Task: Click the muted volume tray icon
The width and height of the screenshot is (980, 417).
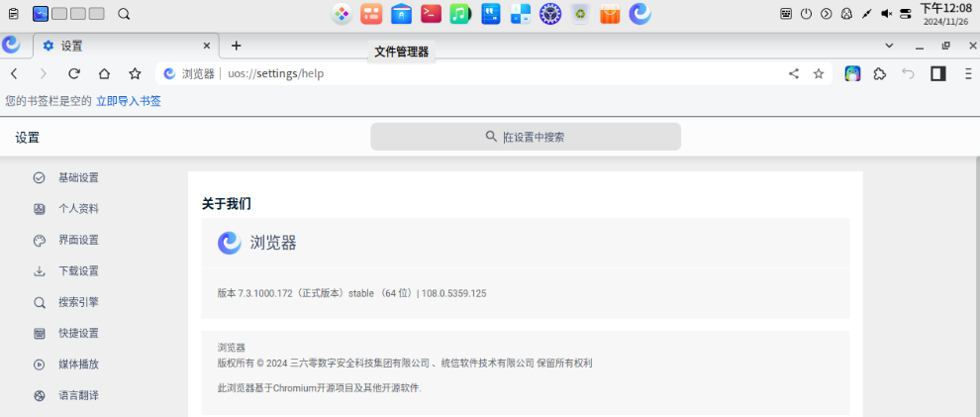Action: coord(886,14)
